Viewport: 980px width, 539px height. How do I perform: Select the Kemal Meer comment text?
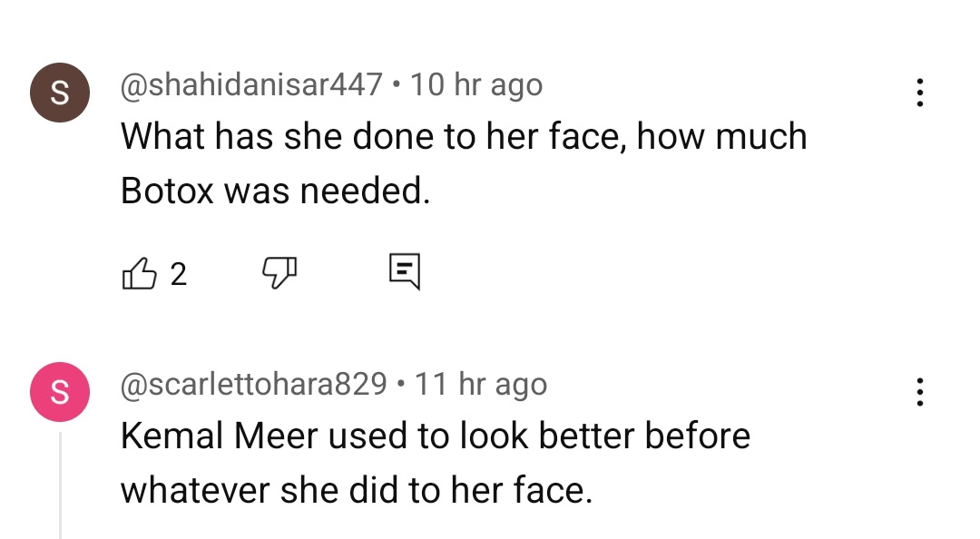436,463
